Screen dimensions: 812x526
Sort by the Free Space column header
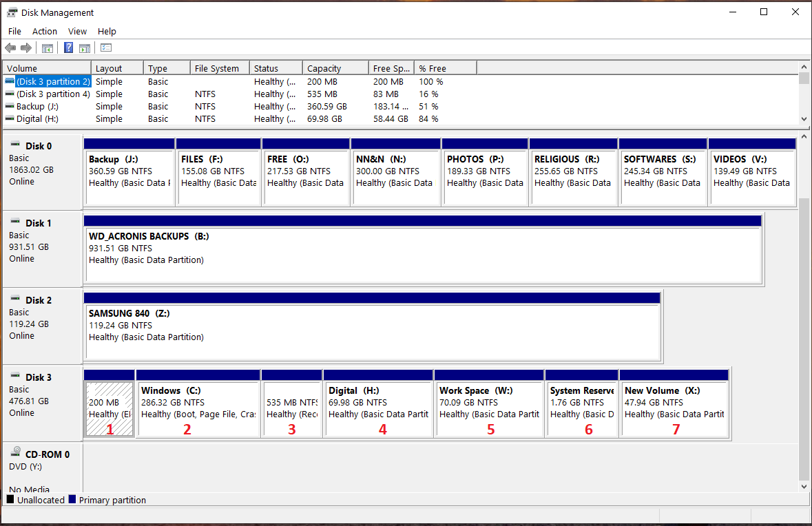coord(391,68)
